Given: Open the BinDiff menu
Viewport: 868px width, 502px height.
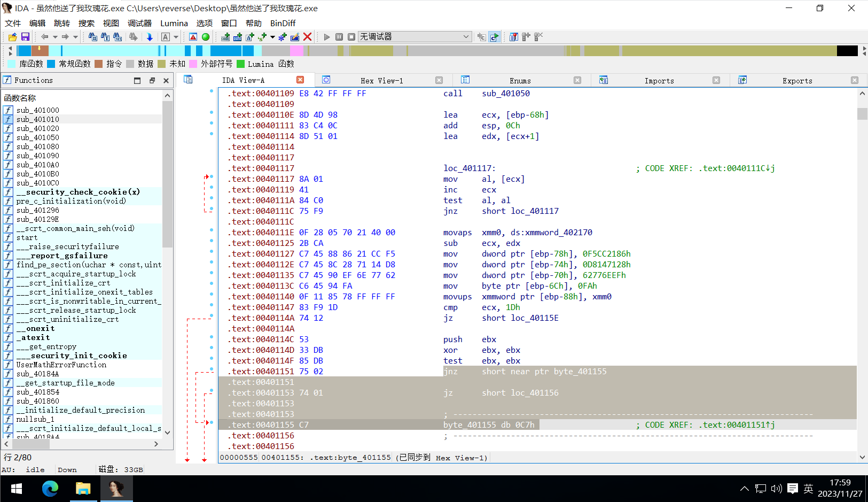Looking at the screenshot, I should click(x=283, y=23).
